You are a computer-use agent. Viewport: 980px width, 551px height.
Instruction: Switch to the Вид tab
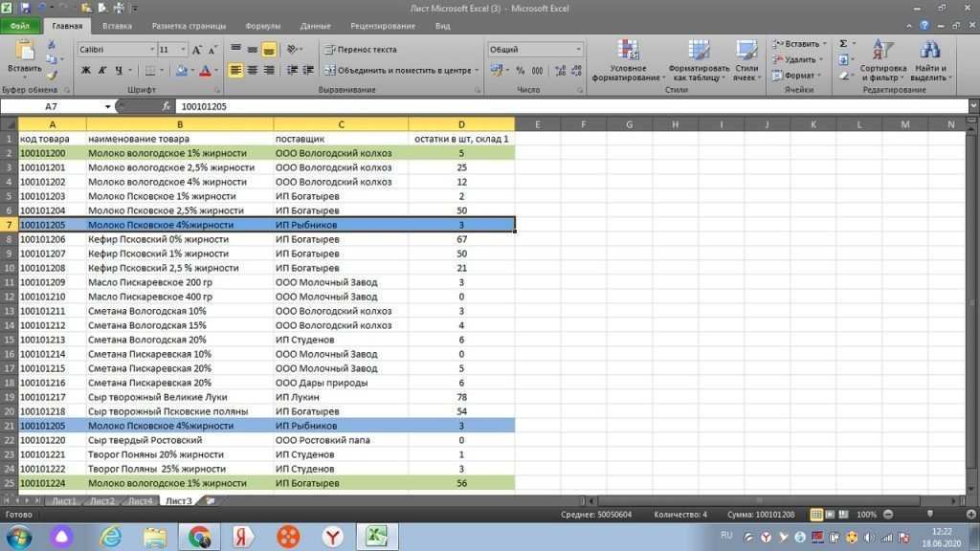pos(442,26)
